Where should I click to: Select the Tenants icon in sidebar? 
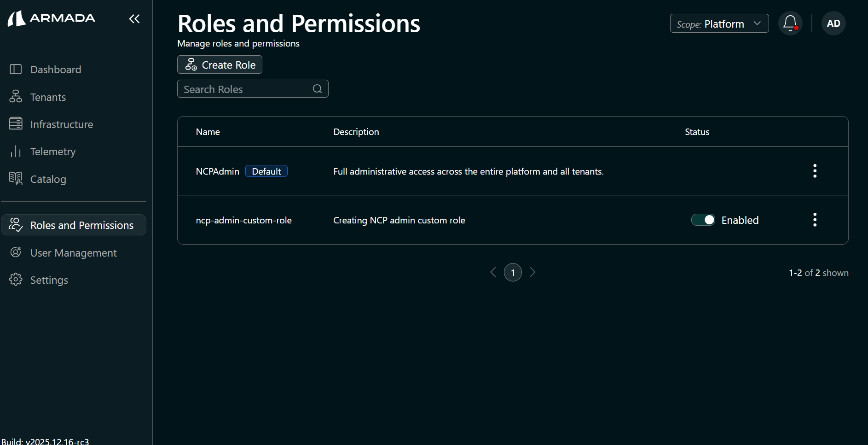[x=15, y=97]
